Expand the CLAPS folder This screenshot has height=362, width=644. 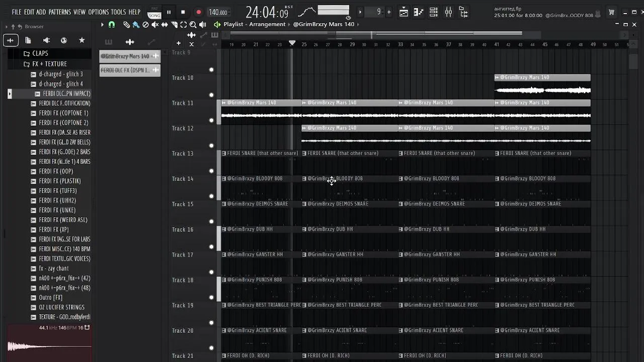coord(36,53)
